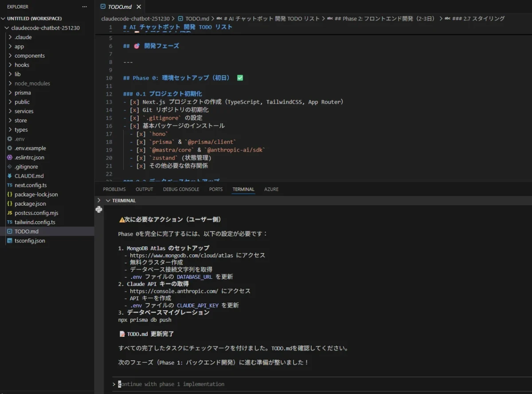This screenshot has width=532, height=394.
Task: Collapse the TERMINAL section chevron
Action: (108, 200)
